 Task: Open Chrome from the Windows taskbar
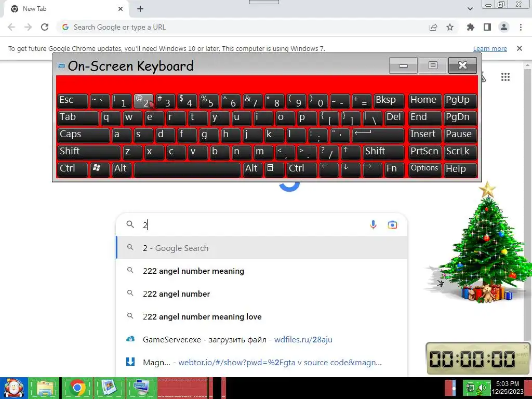(x=77, y=388)
